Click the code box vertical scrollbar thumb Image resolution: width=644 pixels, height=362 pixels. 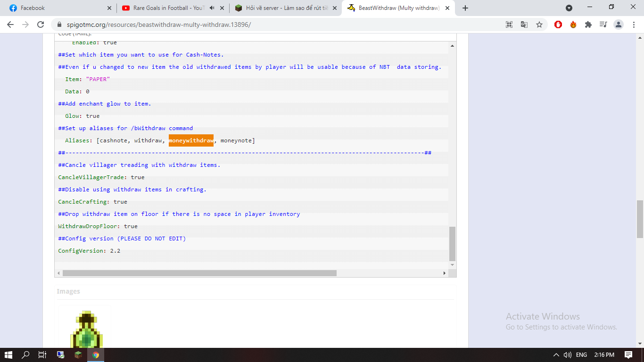point(453,244)
